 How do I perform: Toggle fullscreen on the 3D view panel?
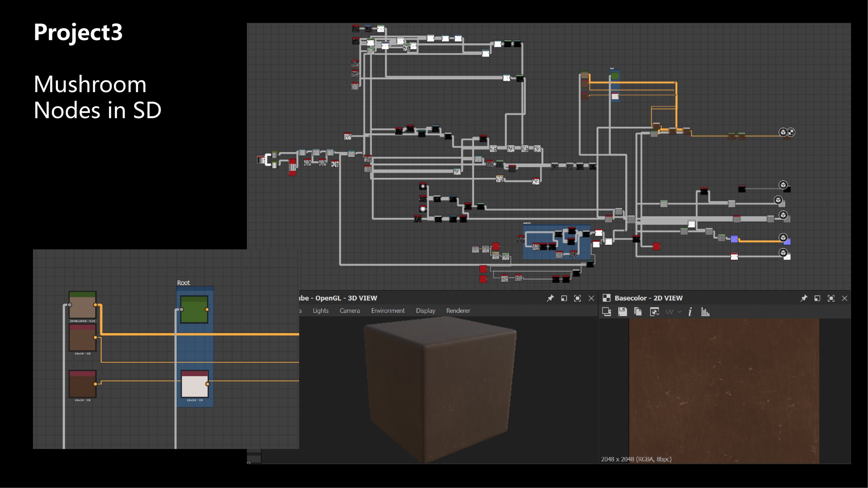pyautogui.click(x=577, y=298)
